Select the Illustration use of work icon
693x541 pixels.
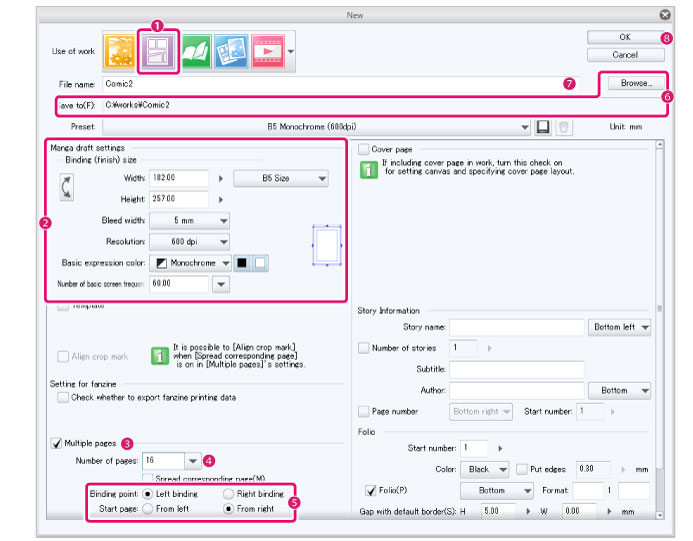click(x=119, y=51)
